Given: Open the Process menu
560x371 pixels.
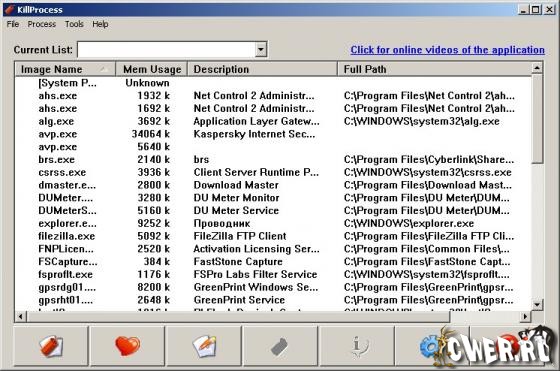Looking at the screenshot, I should tap(42, 24).
